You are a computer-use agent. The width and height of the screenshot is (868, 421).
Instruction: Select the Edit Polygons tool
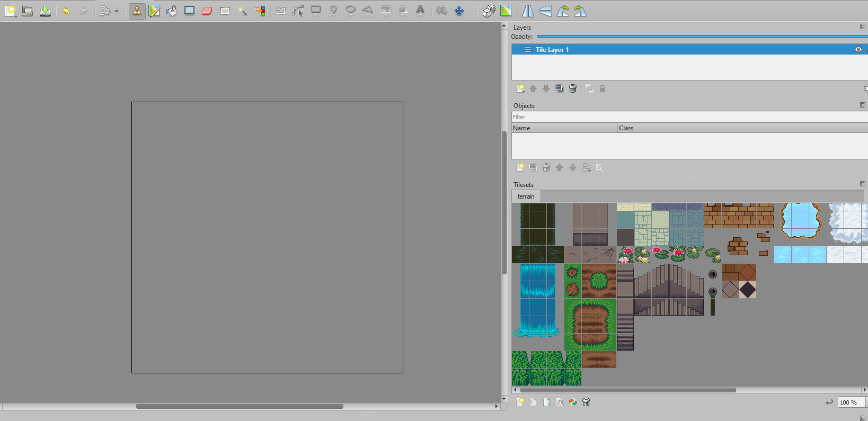pyautogui.click(x=298, y=11)
